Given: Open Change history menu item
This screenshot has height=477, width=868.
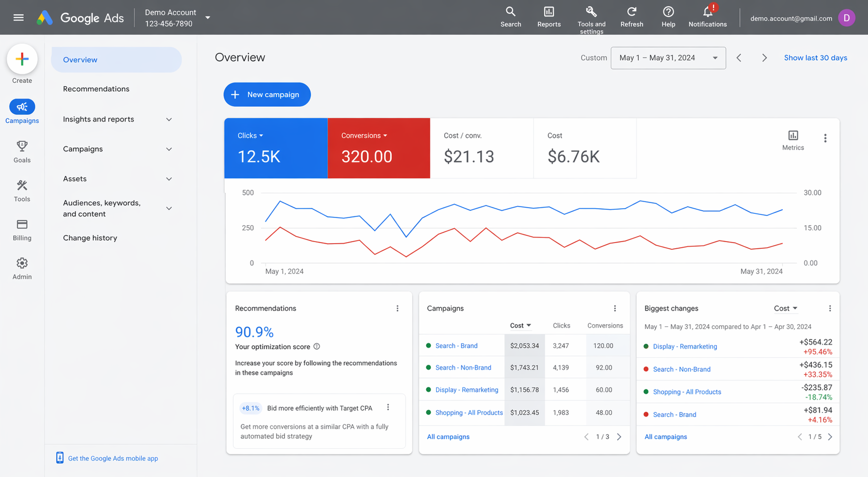Looking at the screenshot, I should click(90, 238).
